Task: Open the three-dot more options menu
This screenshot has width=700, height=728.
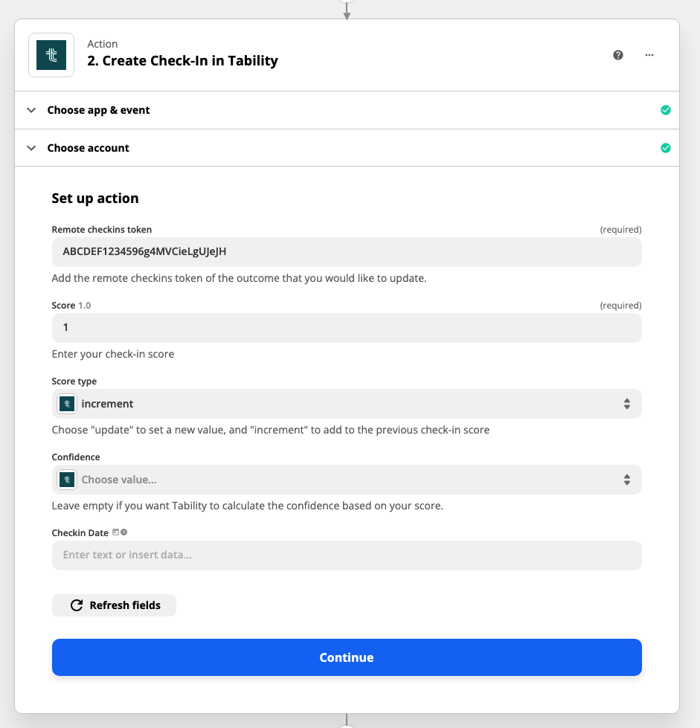Action: pyautogui.click(x=649, y=55)
